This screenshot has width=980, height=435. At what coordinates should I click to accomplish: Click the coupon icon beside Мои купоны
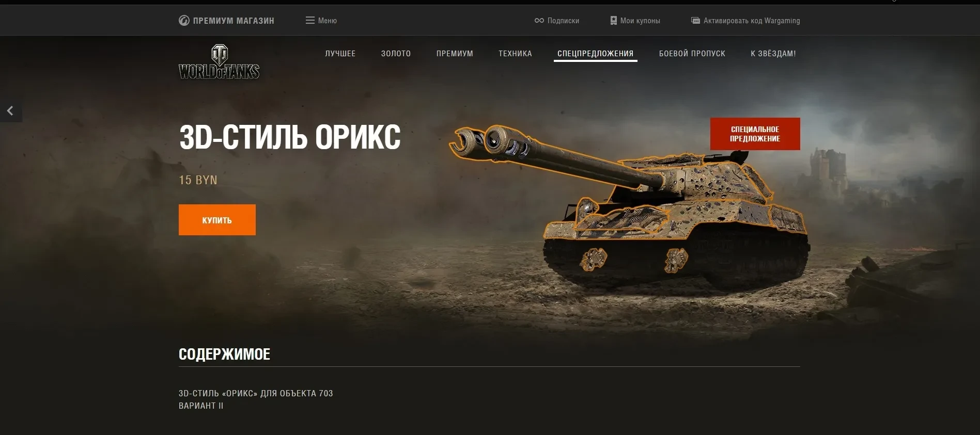pyautogui.click(x=613, y=21)
